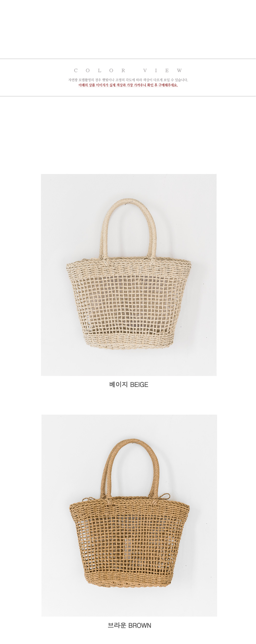Click the 브라운 BROWN color label
This screenshot has height=644, width=256.
130,625
